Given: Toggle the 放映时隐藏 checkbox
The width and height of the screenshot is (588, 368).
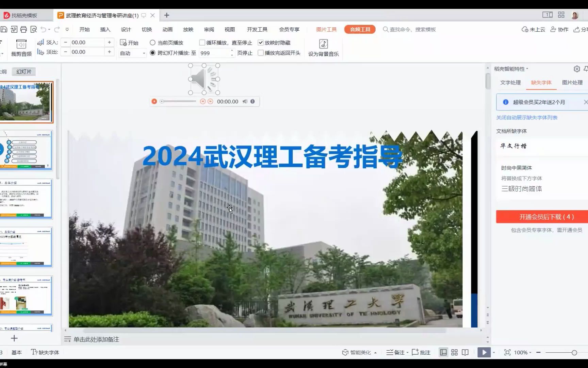Looking at the screenshot, I should 261,43.
